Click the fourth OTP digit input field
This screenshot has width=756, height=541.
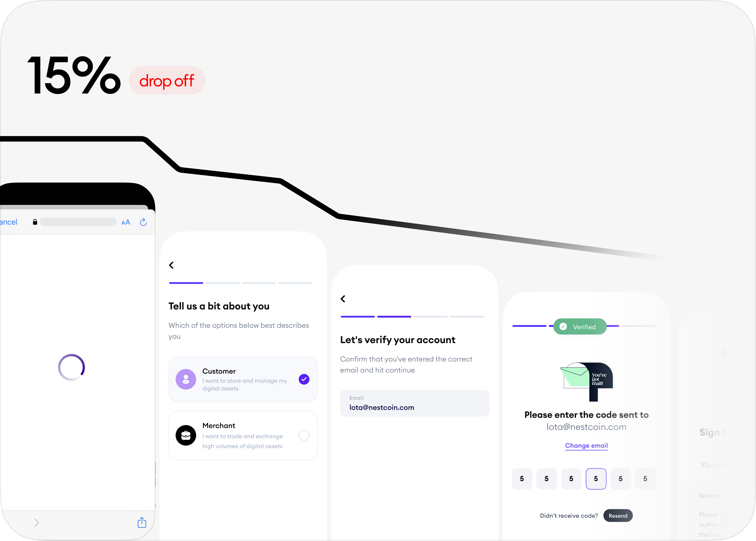pyautogui.click(x=596, y=478)
